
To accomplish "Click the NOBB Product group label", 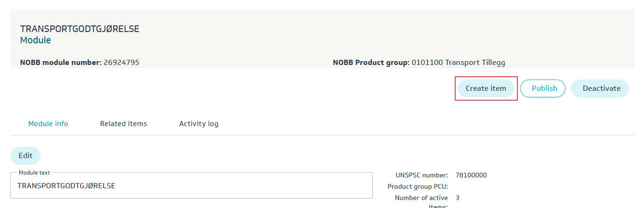I will click(x=371, y=63).
